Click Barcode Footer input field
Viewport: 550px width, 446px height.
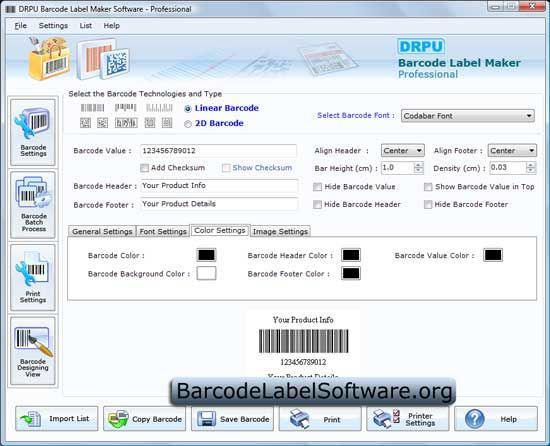[x=219, y=204]
